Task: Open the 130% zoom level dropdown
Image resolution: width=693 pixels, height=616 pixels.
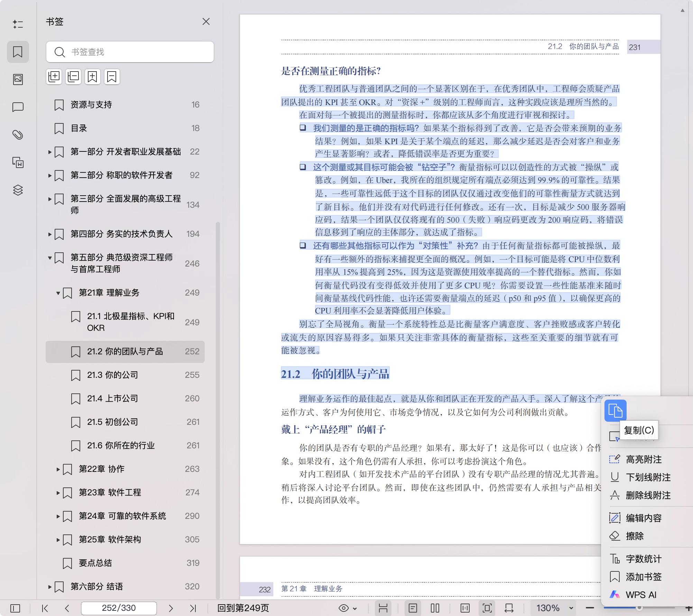Action: pyautogui.click(x=571, y=608)
